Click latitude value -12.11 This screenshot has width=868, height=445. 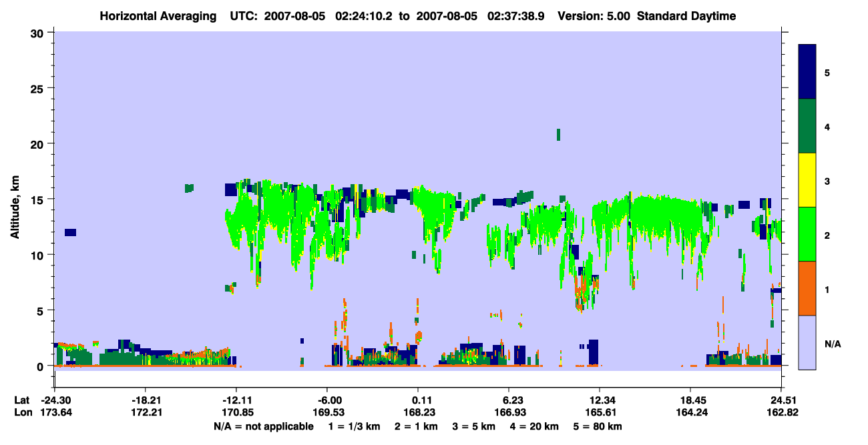point(236,400)
